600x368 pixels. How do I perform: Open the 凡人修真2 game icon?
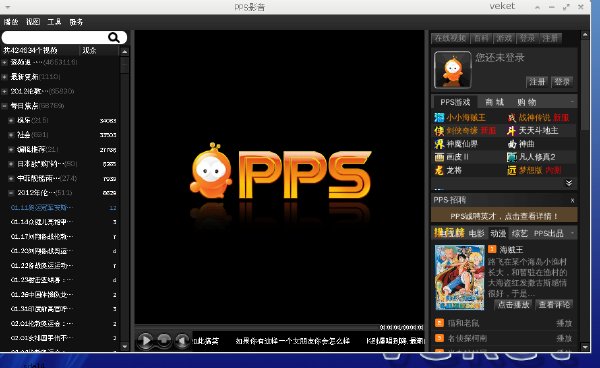512,157
